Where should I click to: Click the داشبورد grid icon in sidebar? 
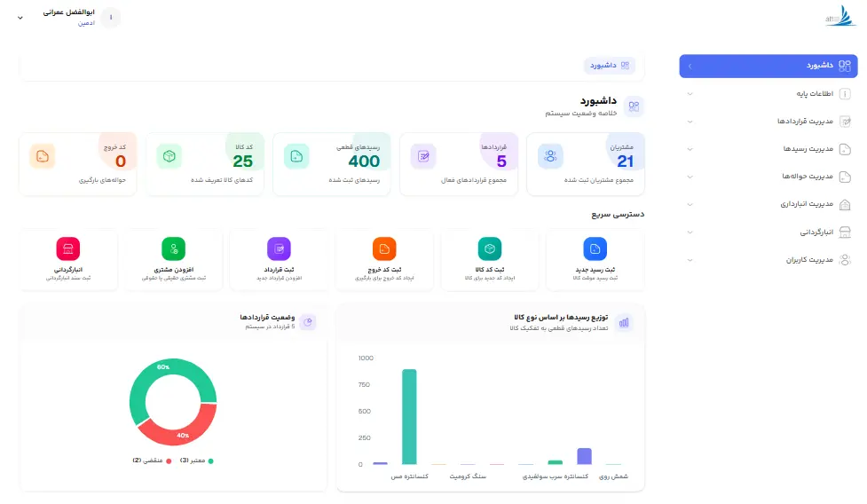[844, 66]
